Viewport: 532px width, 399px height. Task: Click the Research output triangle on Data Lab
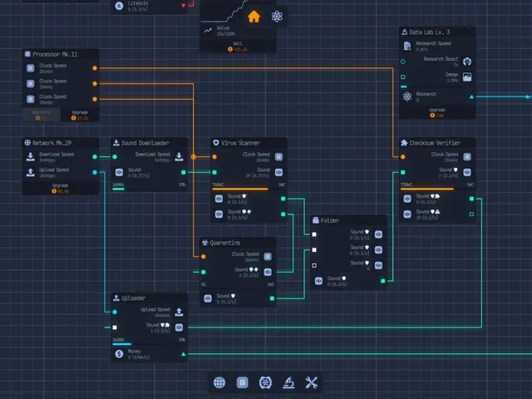pyautogui.click(x=471, y=96)
